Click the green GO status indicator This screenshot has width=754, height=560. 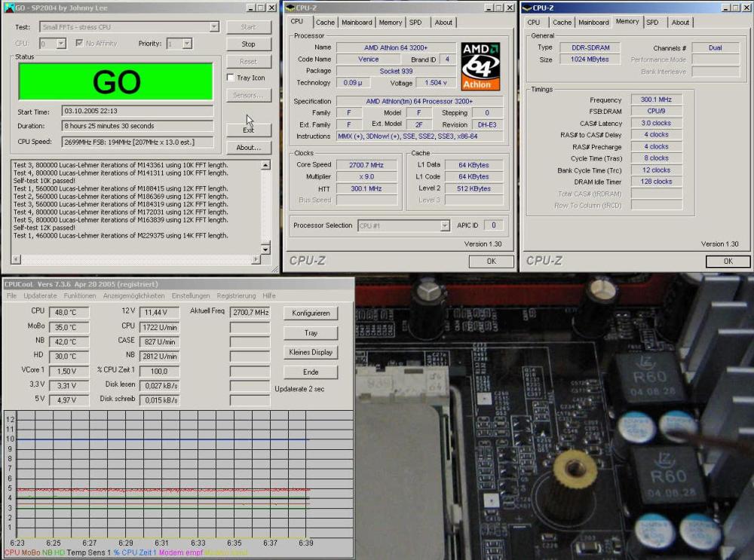point(116,81)
